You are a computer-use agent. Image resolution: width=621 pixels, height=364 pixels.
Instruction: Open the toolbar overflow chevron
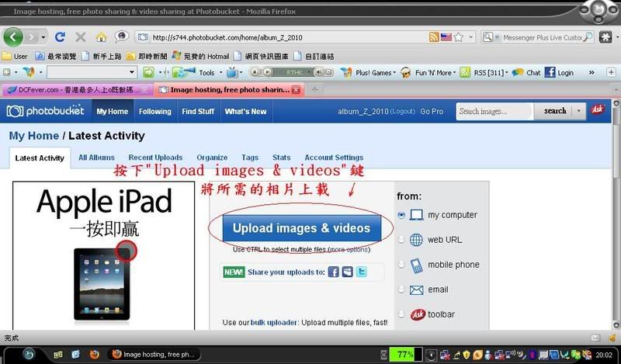point(592,72)
